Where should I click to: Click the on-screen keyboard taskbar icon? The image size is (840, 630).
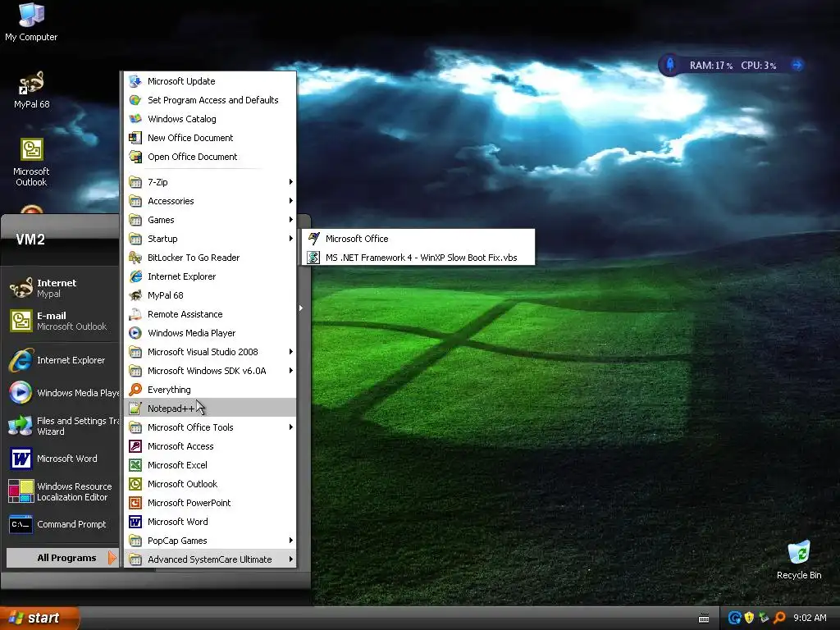(704, 619)
